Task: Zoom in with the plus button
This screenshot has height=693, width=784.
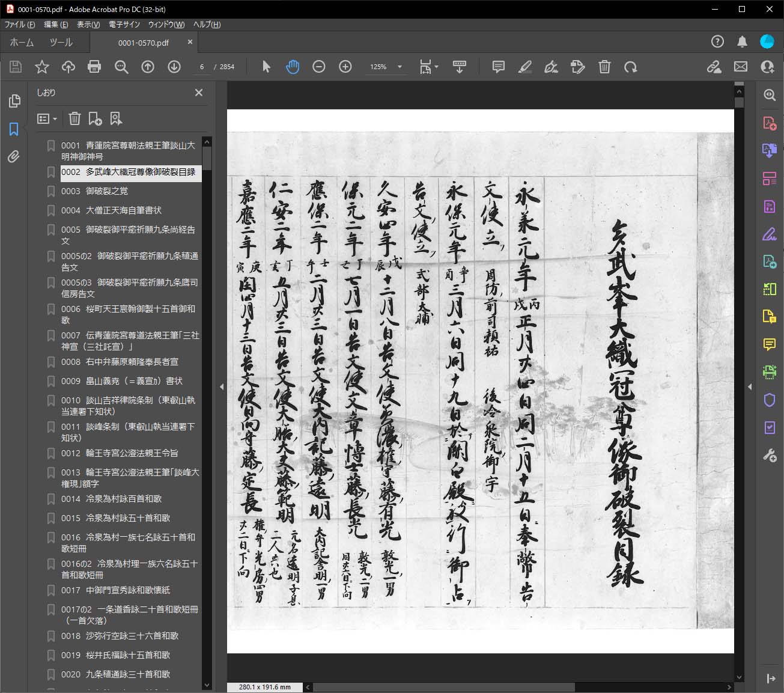Action: pyautogui.click(x=345, y=67)
